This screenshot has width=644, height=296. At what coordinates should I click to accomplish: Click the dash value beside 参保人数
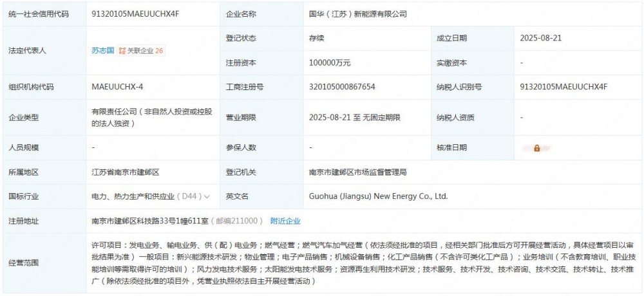(311, 148)
